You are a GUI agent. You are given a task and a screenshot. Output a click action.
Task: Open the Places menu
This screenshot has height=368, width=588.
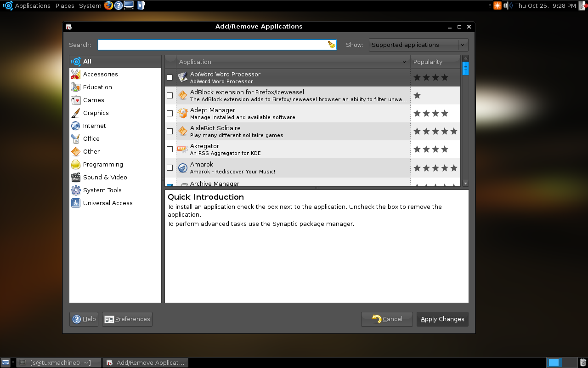pyautogui.click(x=65, y=6)
